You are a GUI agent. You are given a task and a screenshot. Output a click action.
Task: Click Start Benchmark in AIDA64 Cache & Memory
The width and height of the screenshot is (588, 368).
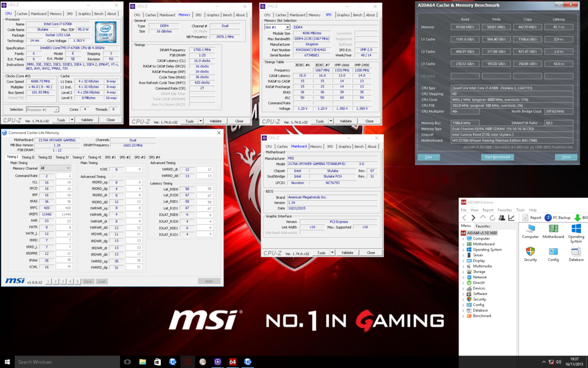point(497,157)
